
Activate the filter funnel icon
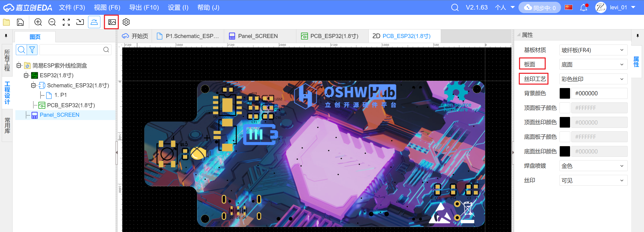click(32, 50)
